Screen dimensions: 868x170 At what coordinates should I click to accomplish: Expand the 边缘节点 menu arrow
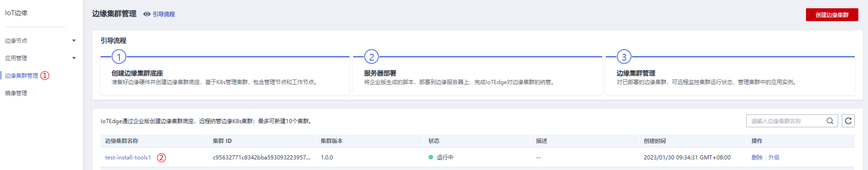coord(74,40)
